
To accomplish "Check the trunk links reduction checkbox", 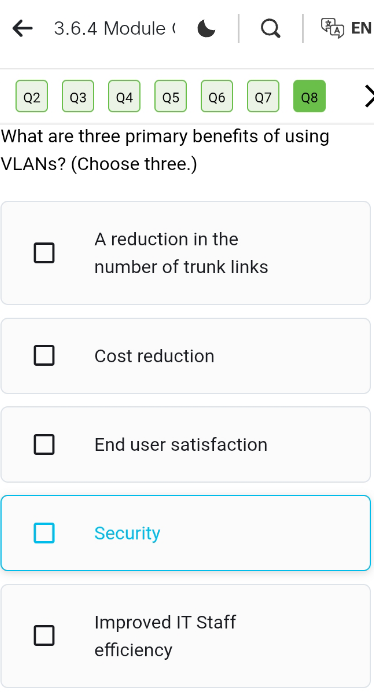I will 44,253.
